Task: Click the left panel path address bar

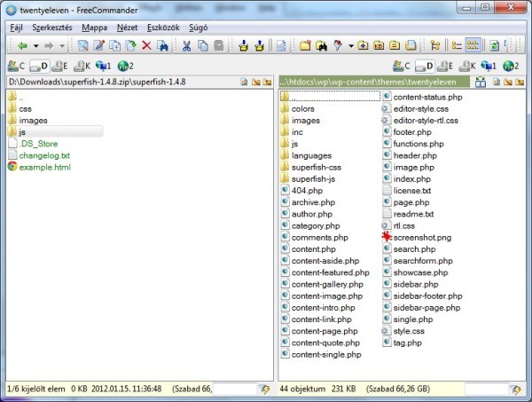Action: [122, 82]
